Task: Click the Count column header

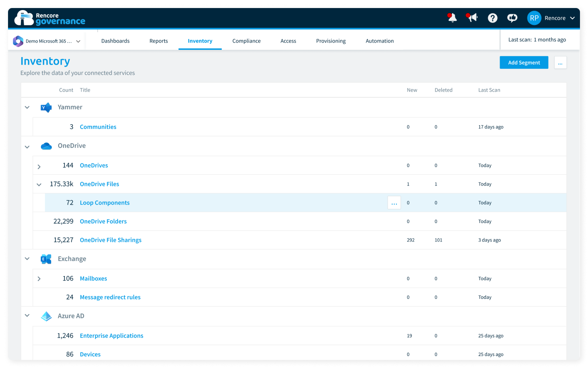Action: [66, 90]
